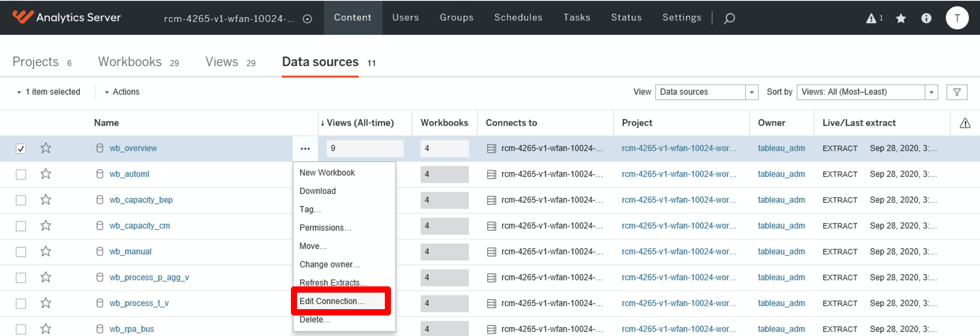Check the wb_manual row checkbox
Screen dimensions: 980x336
click(21, 252)
